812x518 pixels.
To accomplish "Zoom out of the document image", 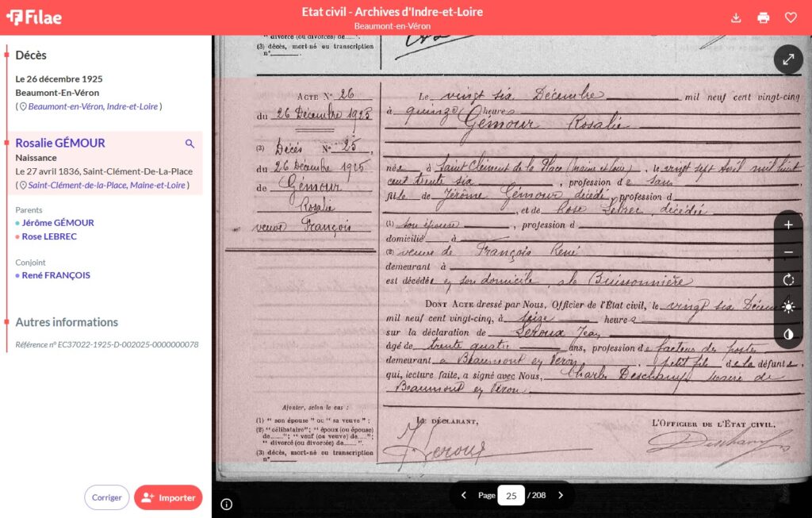I will pos(788,252).
